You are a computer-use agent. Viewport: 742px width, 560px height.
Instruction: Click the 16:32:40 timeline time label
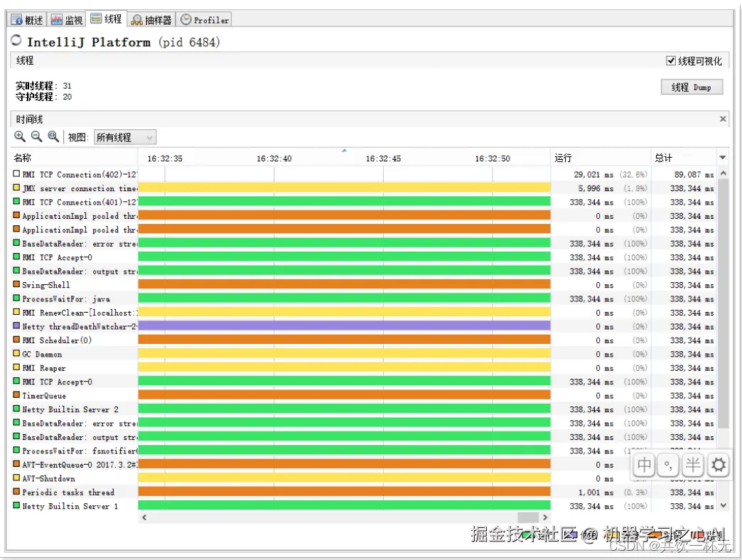click(274, 158)
